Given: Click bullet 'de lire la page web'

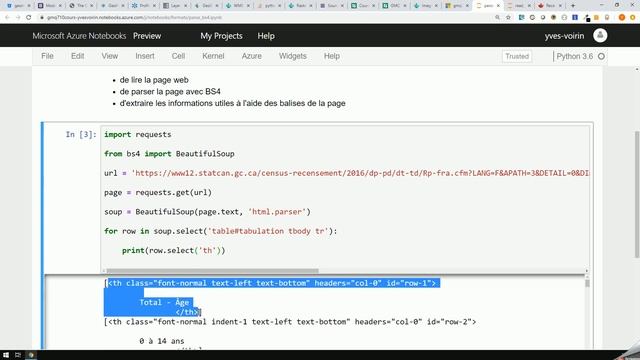Looking at the screenshot, I should [154, 80].
